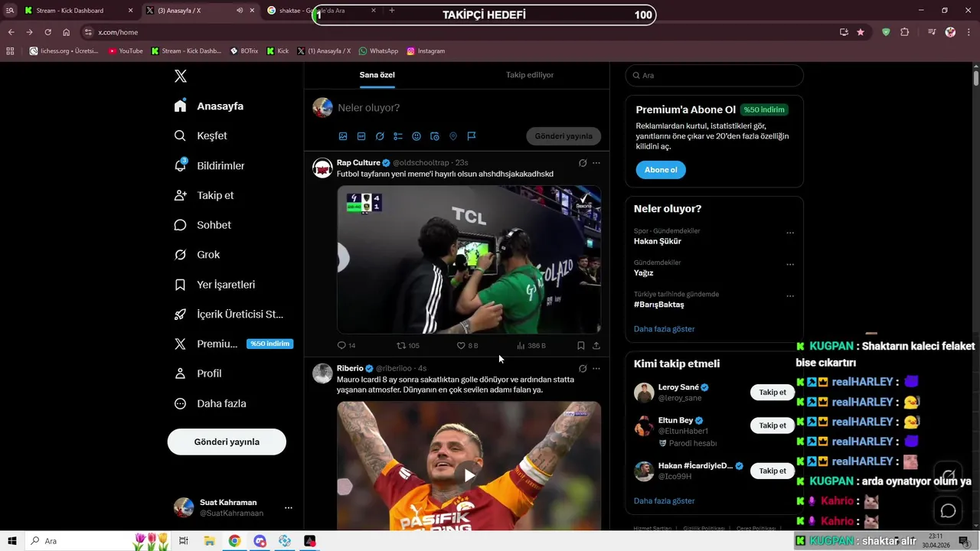980x551 pixels.
Task: Play the Icardi video in Riberio post
Action: coord(469,475)
